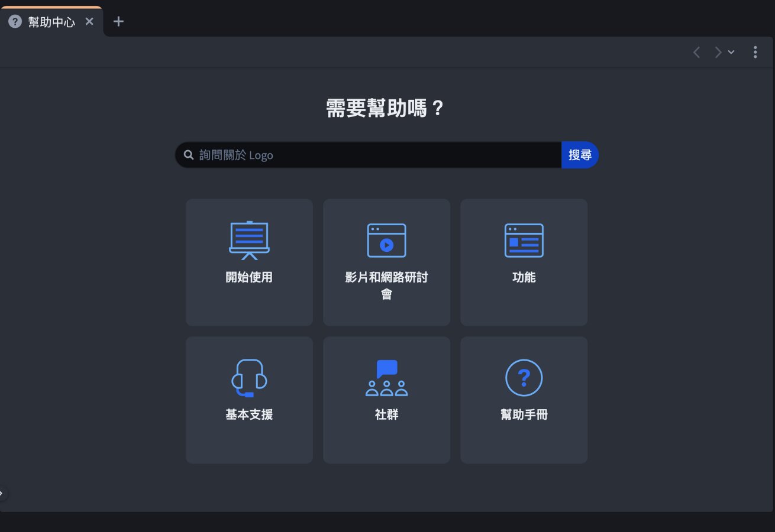Select the 幫助中心 tab
Image resolution: width=775 pixels, height=532 pixels.
pos(51,22)
